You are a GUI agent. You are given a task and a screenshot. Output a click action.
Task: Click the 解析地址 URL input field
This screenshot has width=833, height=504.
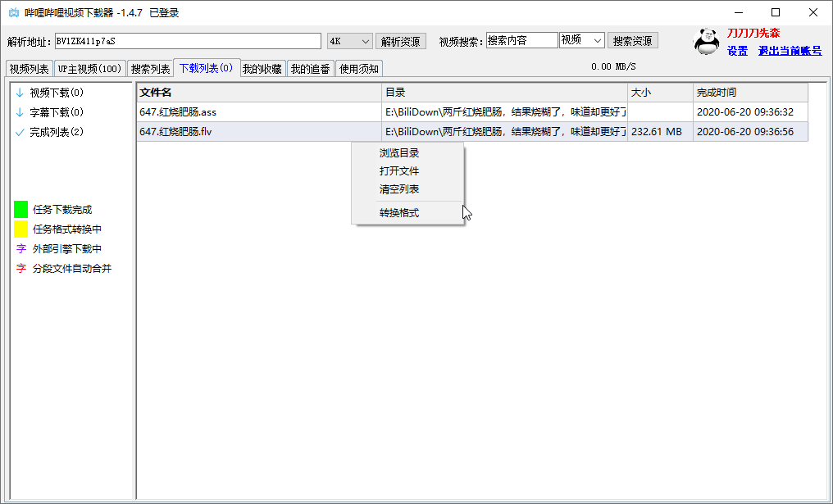click(x=189, y=39)
